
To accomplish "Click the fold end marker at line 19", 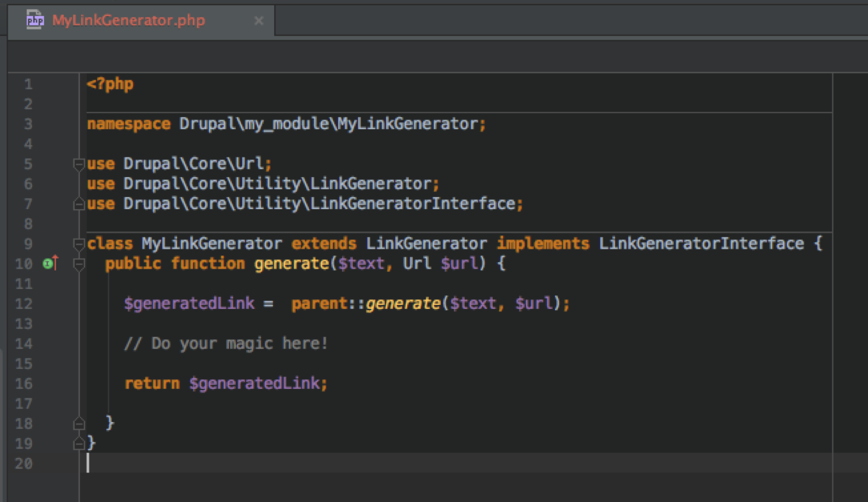I will 79,443.
